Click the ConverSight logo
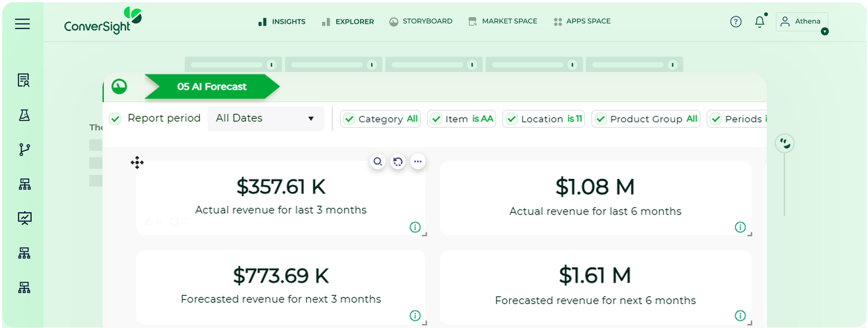Image resolution: width=868 pixels, height=328 pixels. [x=103, y=21]
